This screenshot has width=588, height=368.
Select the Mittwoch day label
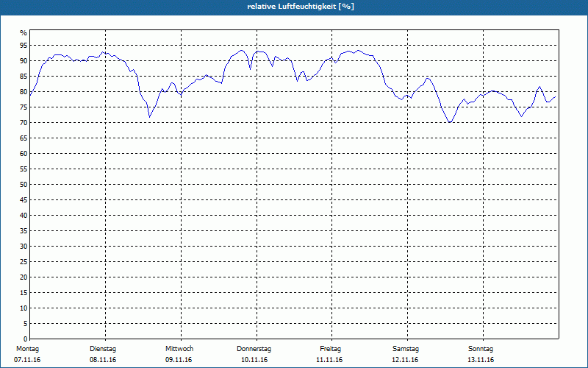[x=179, y=349]
